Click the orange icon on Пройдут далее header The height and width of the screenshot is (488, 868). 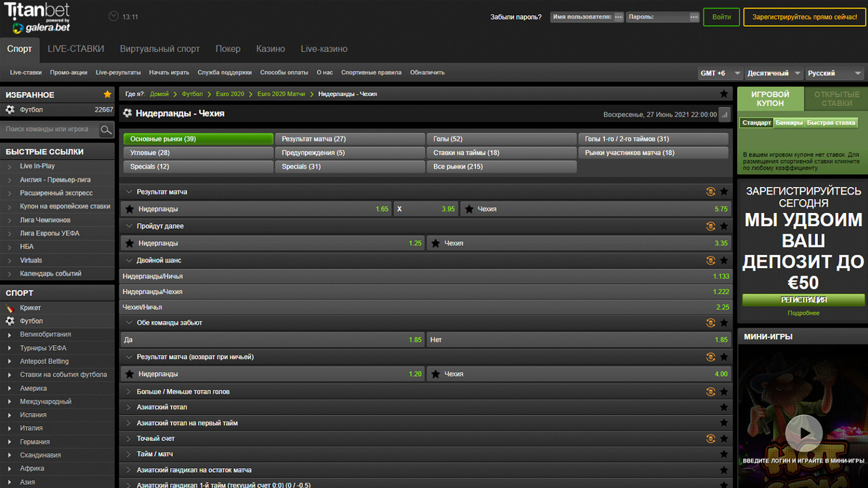pyautogui.click(x=710, y=226)
